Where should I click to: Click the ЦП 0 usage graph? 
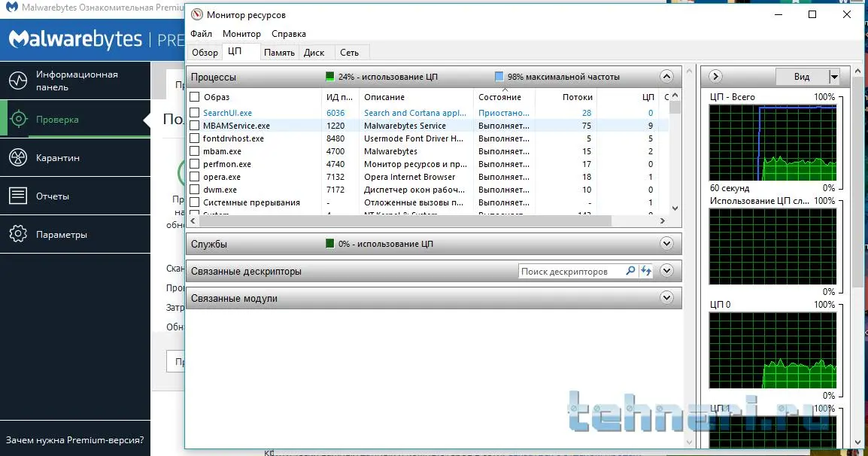point(772,350)
